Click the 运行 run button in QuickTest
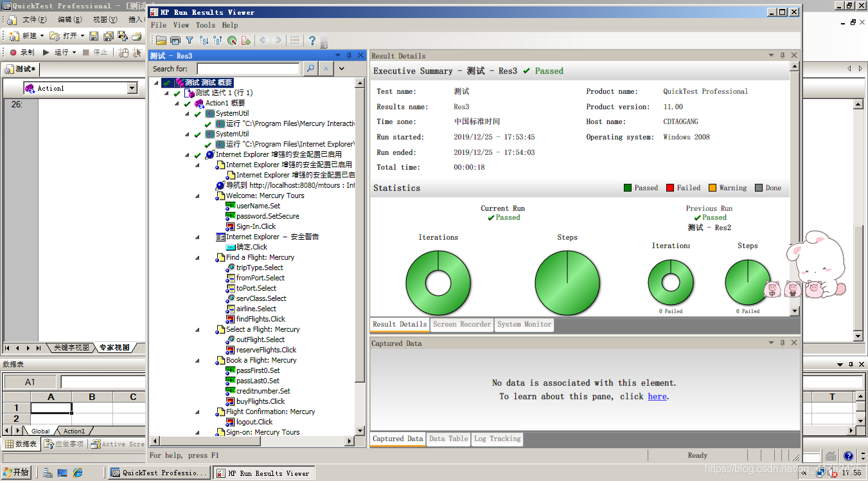 [x=59, y=52]
